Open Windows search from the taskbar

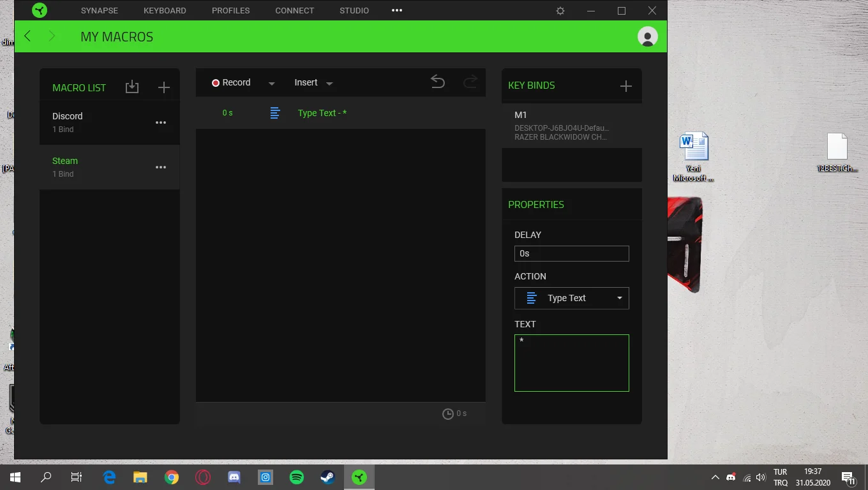pyautogui.click(x=46, y=477)
